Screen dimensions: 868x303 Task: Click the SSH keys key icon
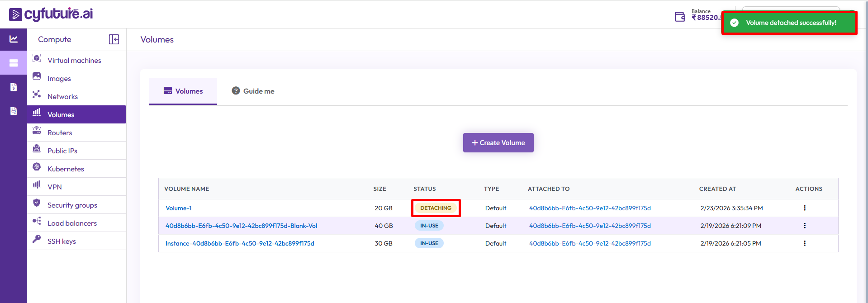(x=37, y=239)
